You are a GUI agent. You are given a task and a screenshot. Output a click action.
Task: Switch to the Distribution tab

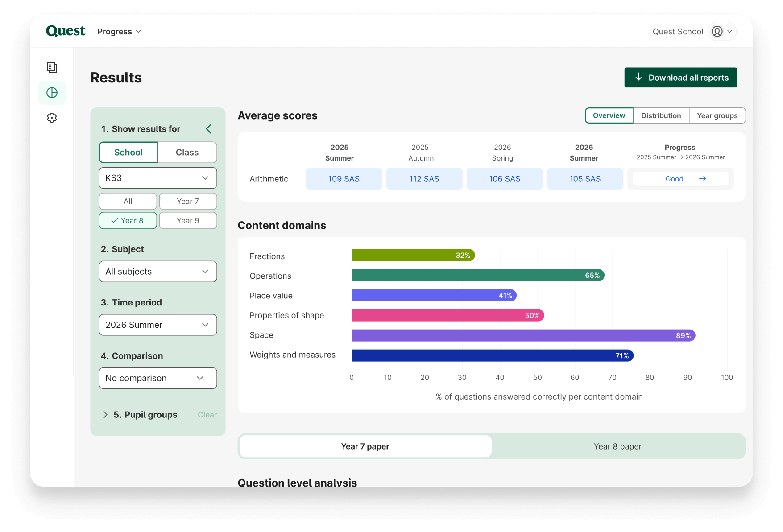point(661,115)
